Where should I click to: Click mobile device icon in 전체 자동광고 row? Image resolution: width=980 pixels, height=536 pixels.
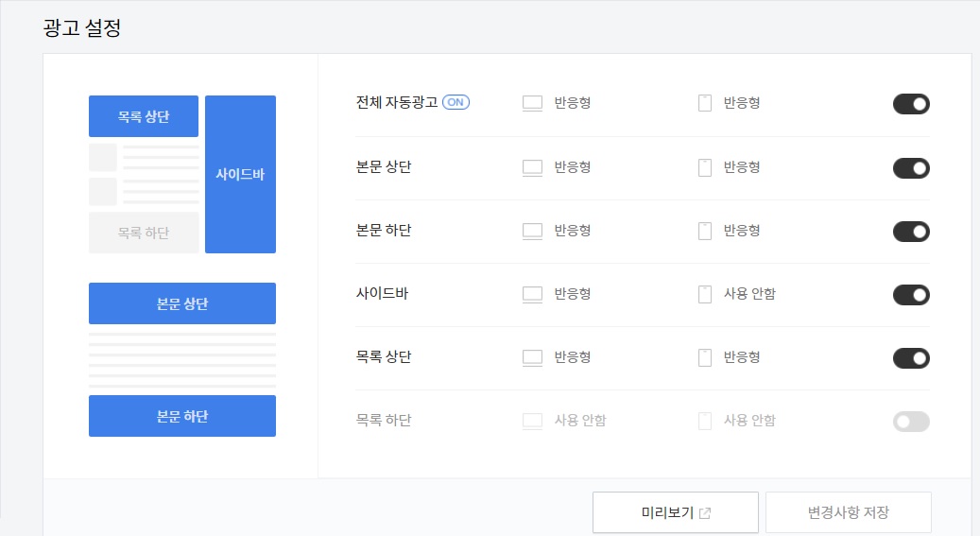point(704,103)
